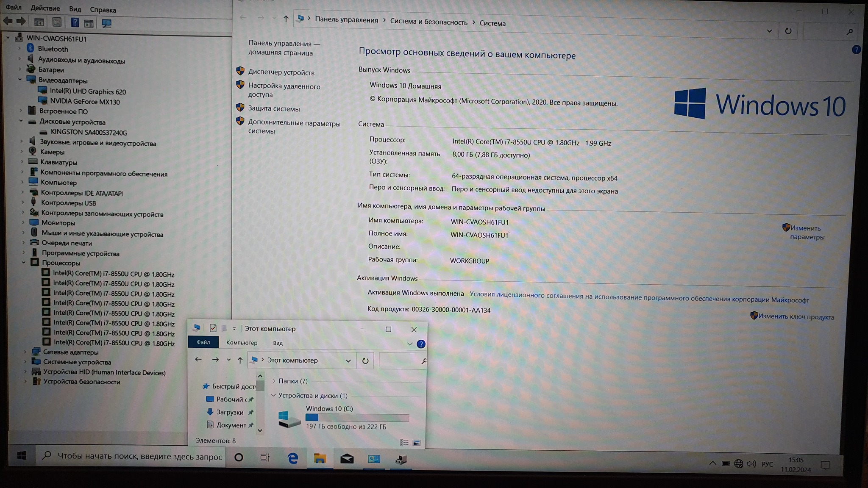Switch to the Компьютер ribbon tab
868x488 pixels.
click(x=242, y=342)
